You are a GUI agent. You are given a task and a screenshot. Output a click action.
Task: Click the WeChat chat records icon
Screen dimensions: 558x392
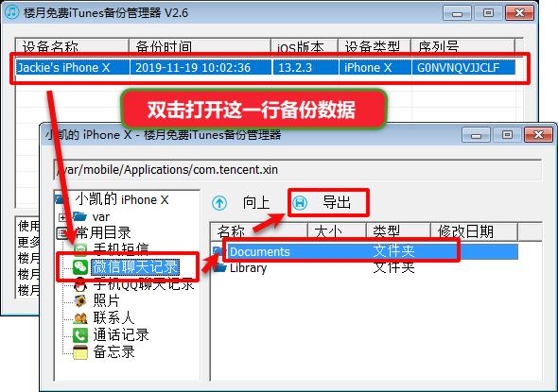coord(80,266)
